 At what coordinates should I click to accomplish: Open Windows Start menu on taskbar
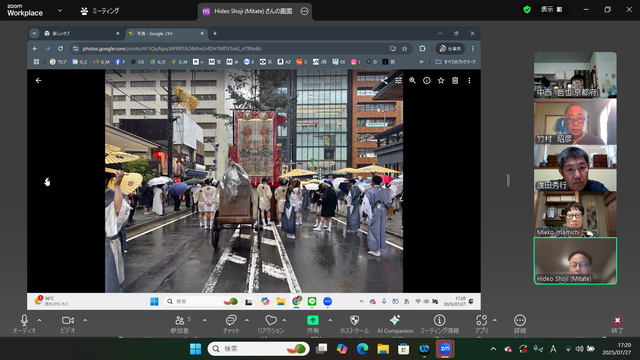195,349
